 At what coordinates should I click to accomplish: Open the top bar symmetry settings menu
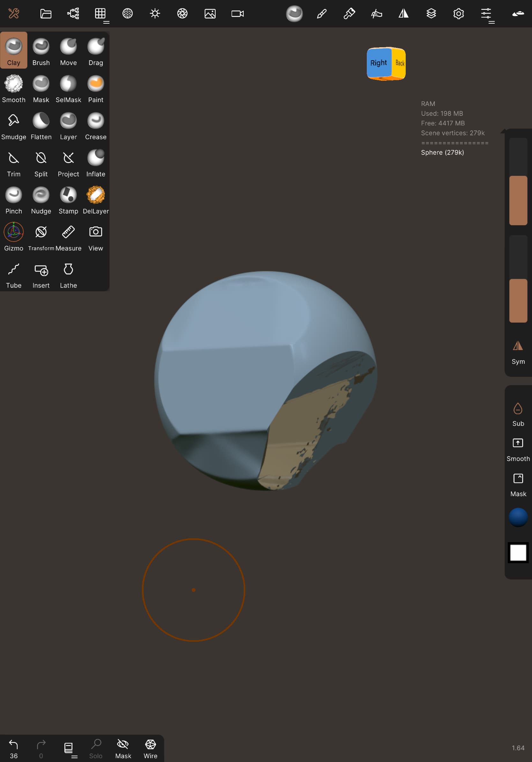click(x=404, y=14)
